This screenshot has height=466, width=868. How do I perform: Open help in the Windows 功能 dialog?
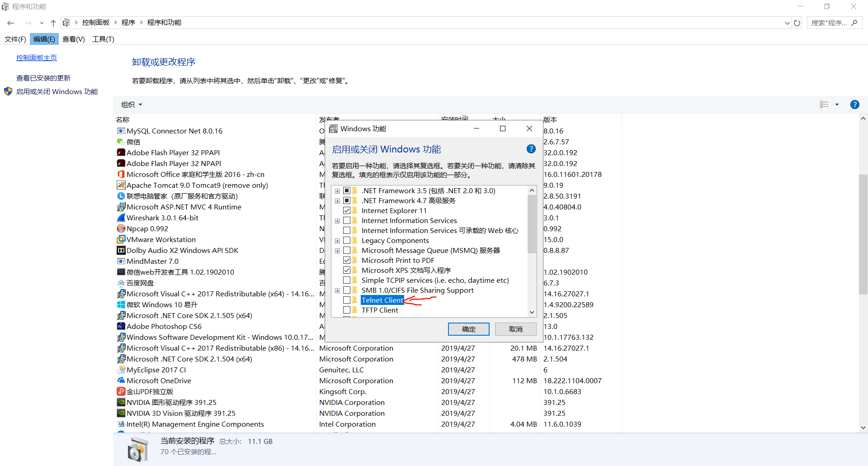tap(531, 149)
